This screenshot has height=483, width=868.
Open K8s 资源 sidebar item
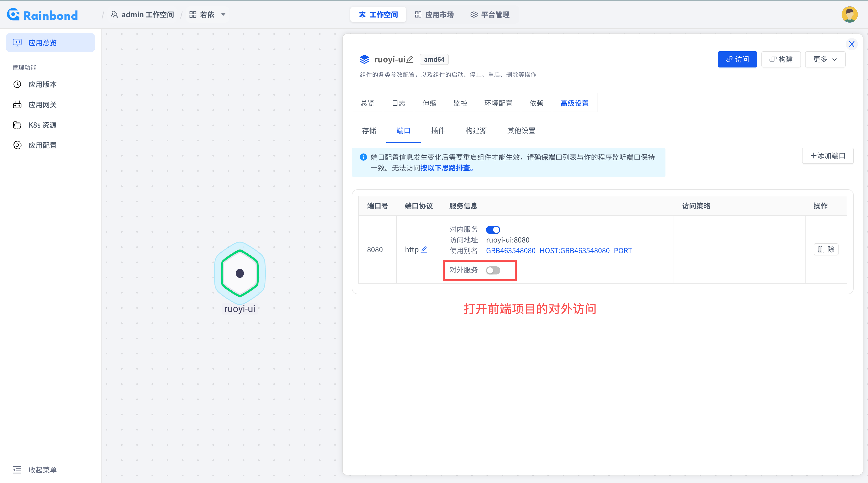tap(51, 125)
